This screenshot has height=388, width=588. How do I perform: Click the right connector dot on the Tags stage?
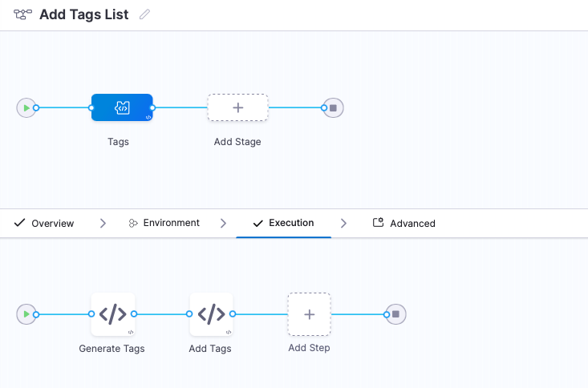click(152, 107)
